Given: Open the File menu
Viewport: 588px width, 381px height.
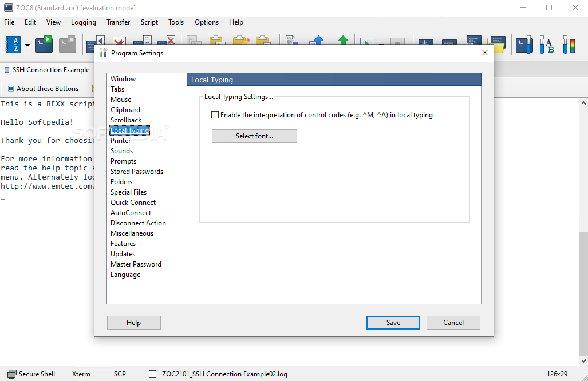Looking at the screenshot, I should coord(9,22).
